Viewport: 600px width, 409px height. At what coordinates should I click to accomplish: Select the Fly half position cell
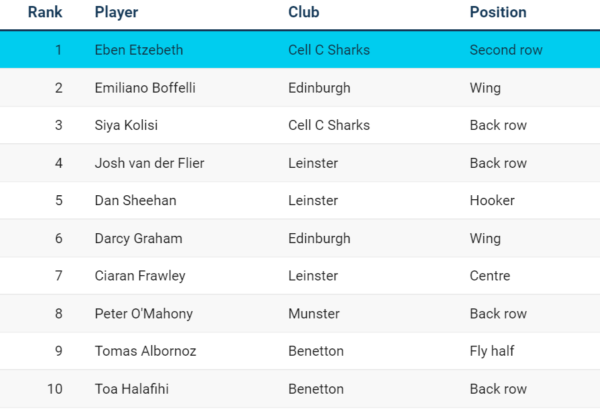pos(492,351)
